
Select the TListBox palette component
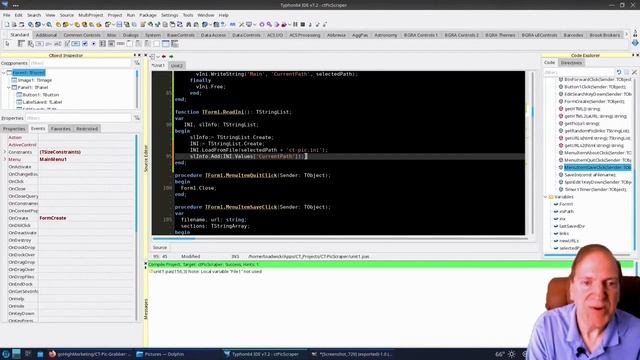pyautogui.click(x=102, y=44)
